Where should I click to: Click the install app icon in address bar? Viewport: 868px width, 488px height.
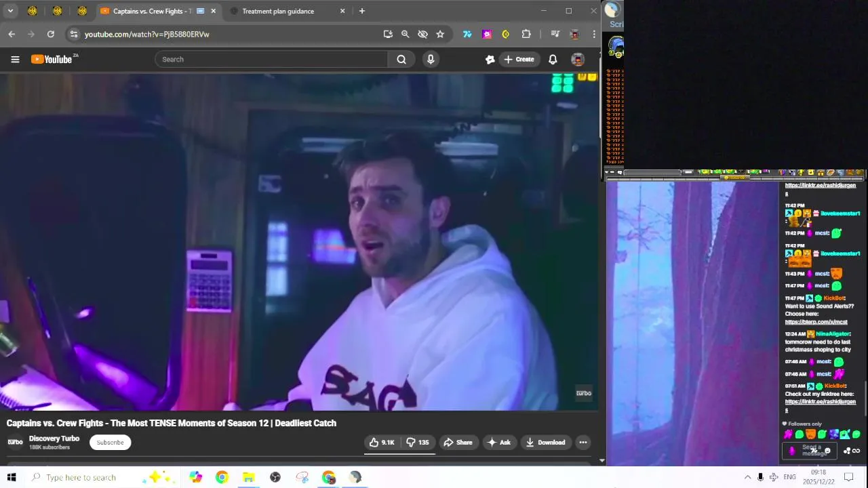pos(388,34)
